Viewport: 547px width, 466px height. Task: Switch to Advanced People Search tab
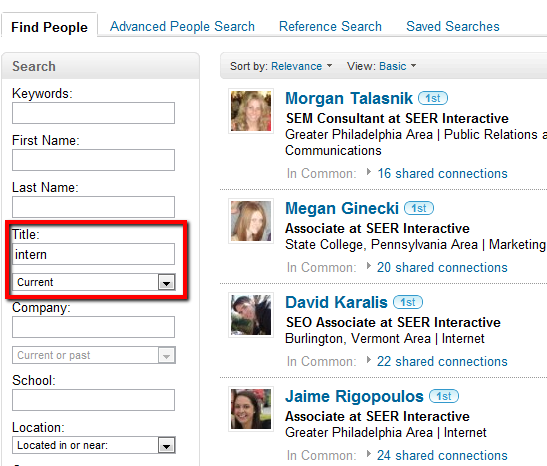pos(182,27)
